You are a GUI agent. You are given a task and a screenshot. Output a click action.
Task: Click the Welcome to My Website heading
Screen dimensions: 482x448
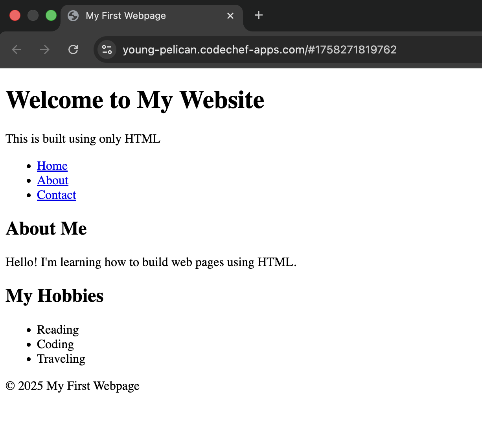click(x=135, y=100)
